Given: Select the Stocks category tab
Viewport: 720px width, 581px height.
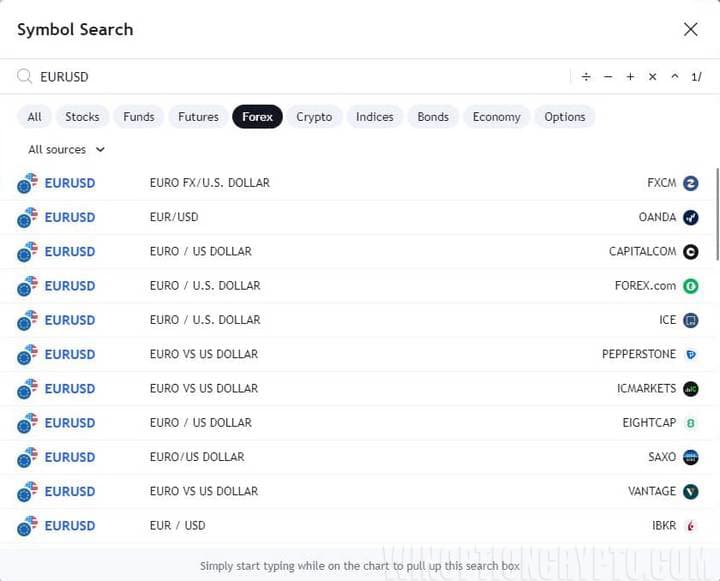Looking at the screenshot, I should [82, 117].
